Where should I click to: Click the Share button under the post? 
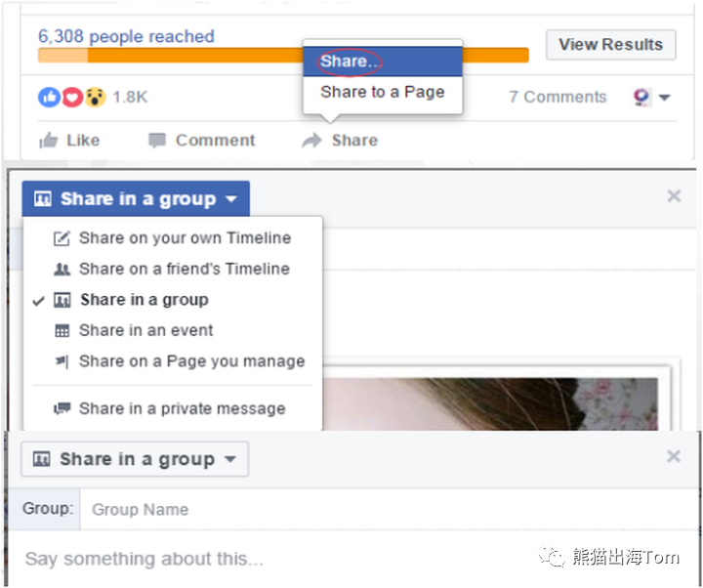tap(340, 141)
